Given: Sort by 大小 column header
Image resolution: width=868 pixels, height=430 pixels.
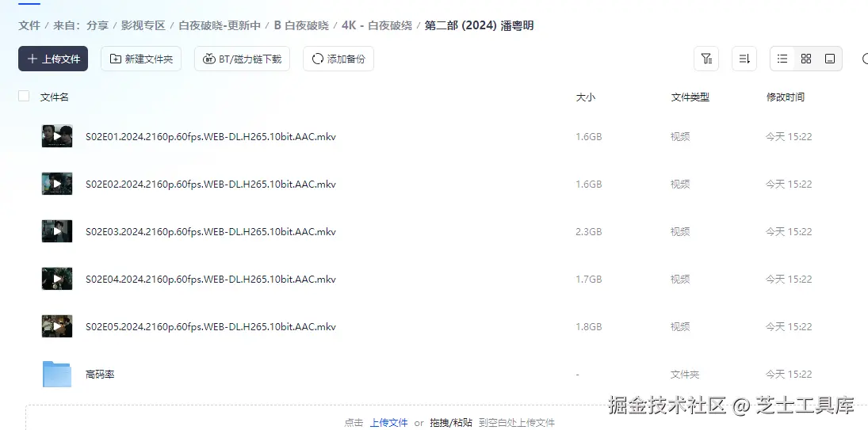Looking at the screenshot, I should pyautogui.click(x=586, y=97).
